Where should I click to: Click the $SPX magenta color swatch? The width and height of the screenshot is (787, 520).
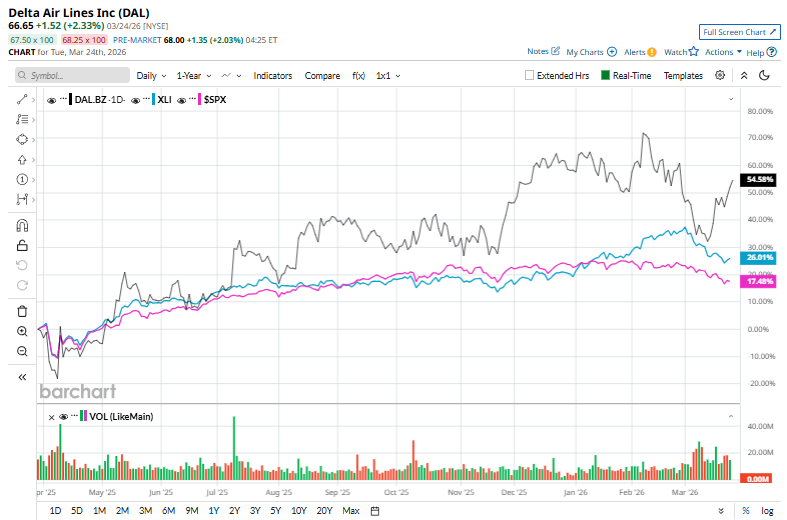pos(199,99)
